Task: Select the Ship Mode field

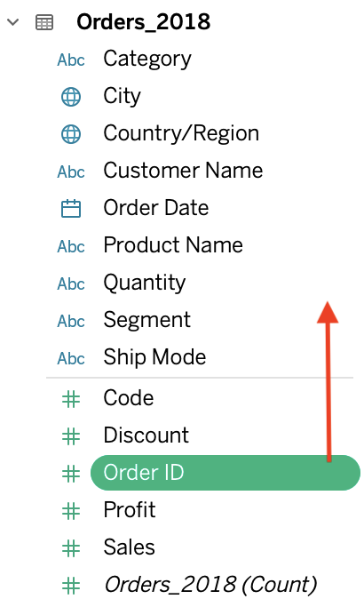Action: (x=154, y=357)
